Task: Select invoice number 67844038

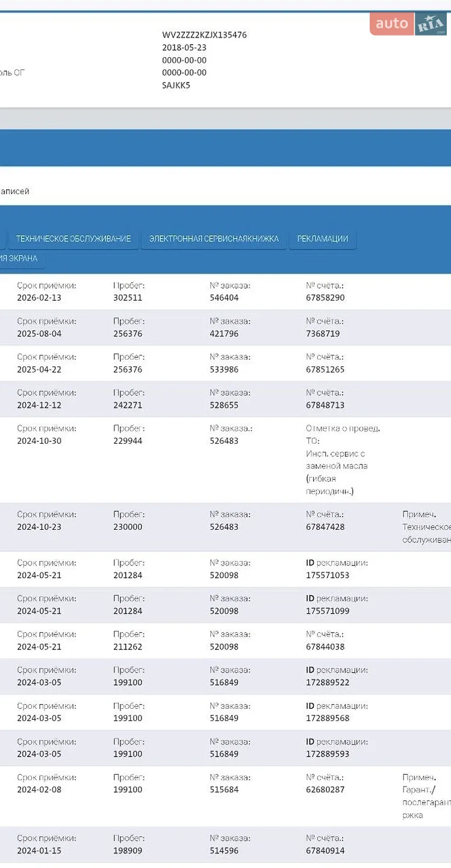Action: click(325, 647)
